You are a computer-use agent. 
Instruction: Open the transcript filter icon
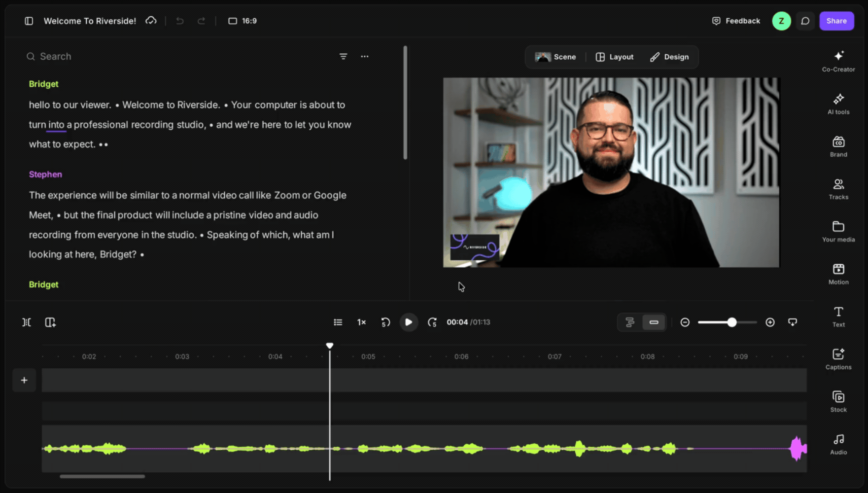click(x=344, y=57)
